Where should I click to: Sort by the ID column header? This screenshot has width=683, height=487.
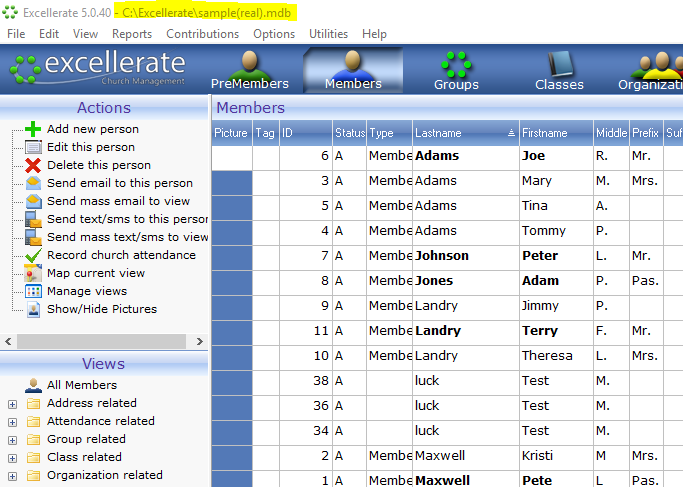coord(306,133)
